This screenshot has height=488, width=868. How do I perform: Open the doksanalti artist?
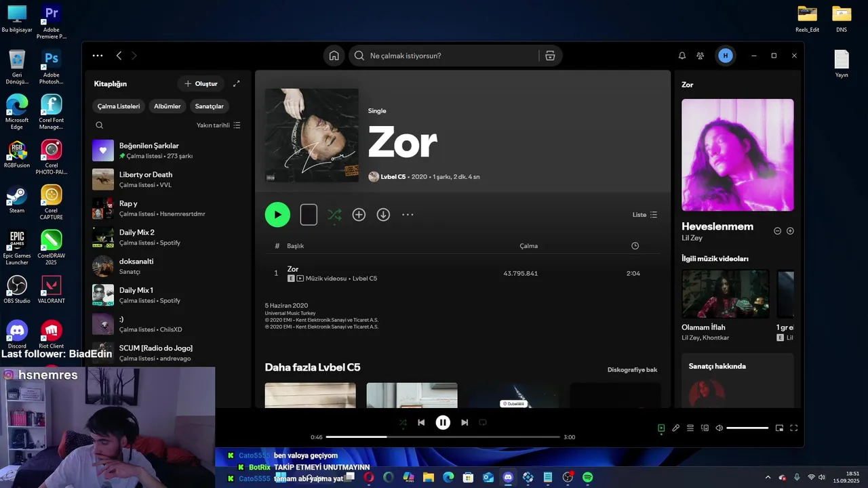[x=168, y=266]
